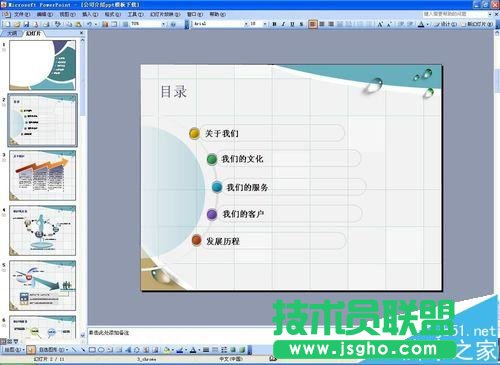500x365 pixels.
Task: Select slide 3 thumbnail with arrows
Action: click(x=42, y=175)
